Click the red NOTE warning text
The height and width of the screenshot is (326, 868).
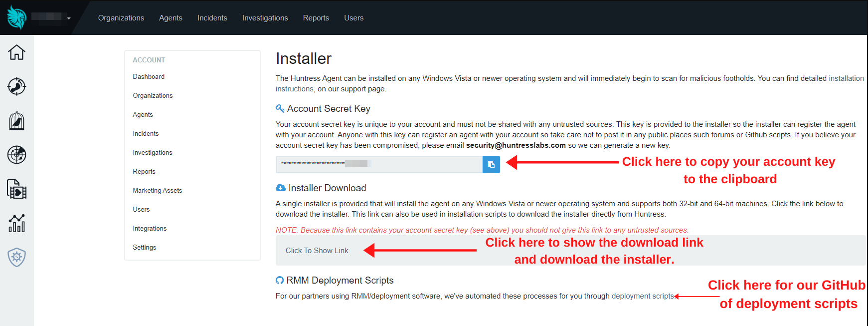pyautogui.click(x=482, y=230)
